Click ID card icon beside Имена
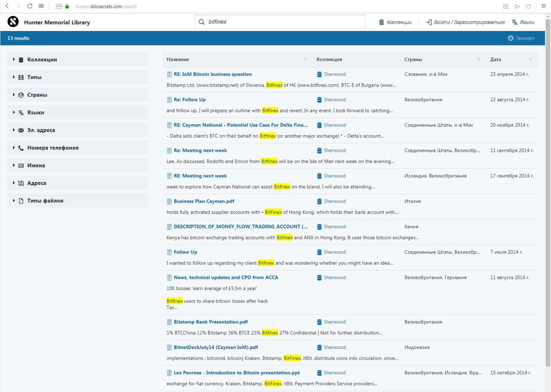 (21, 166)
